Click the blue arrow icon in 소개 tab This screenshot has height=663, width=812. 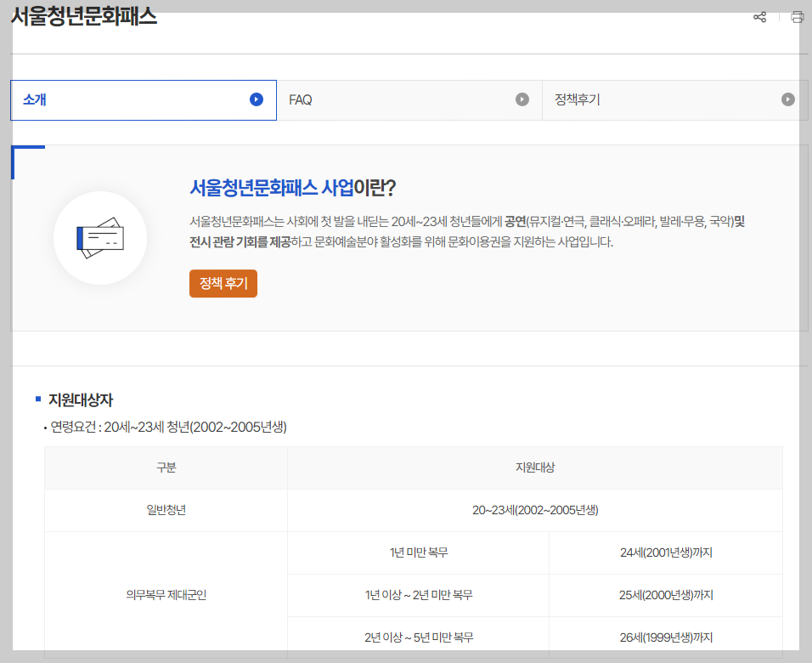pos(257,99)
